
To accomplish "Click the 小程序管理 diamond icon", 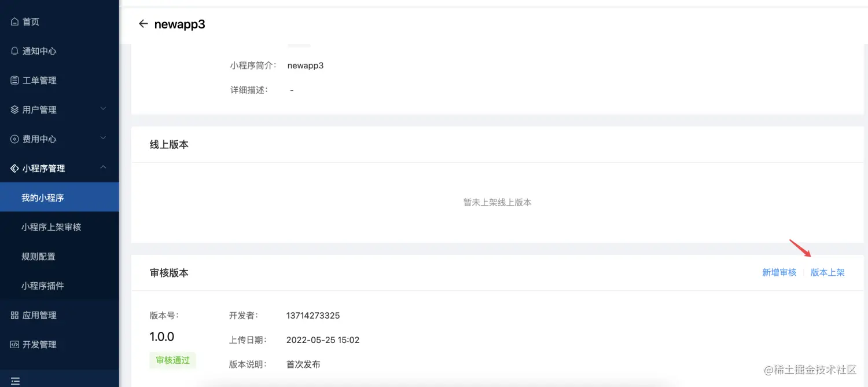I will [14, 169].
